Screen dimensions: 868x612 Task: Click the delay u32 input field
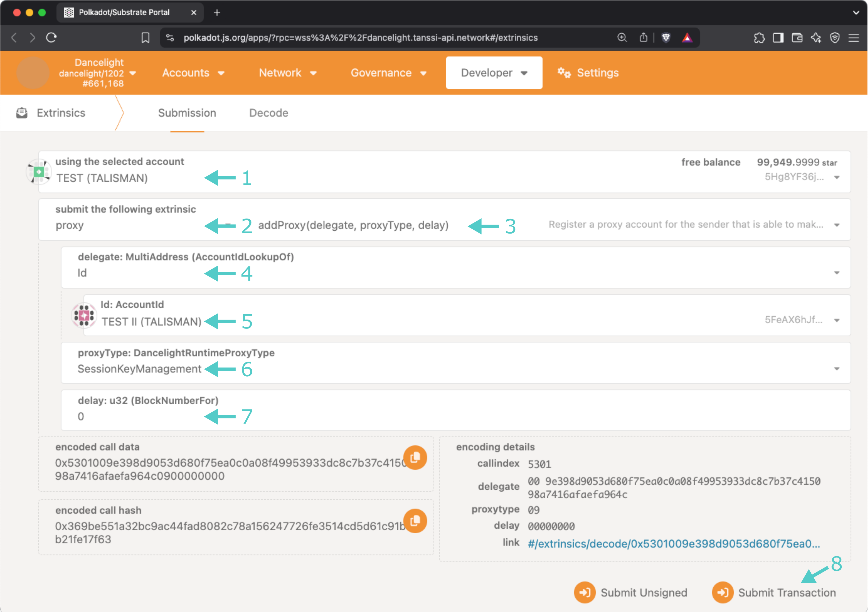[x=456, y=411]
